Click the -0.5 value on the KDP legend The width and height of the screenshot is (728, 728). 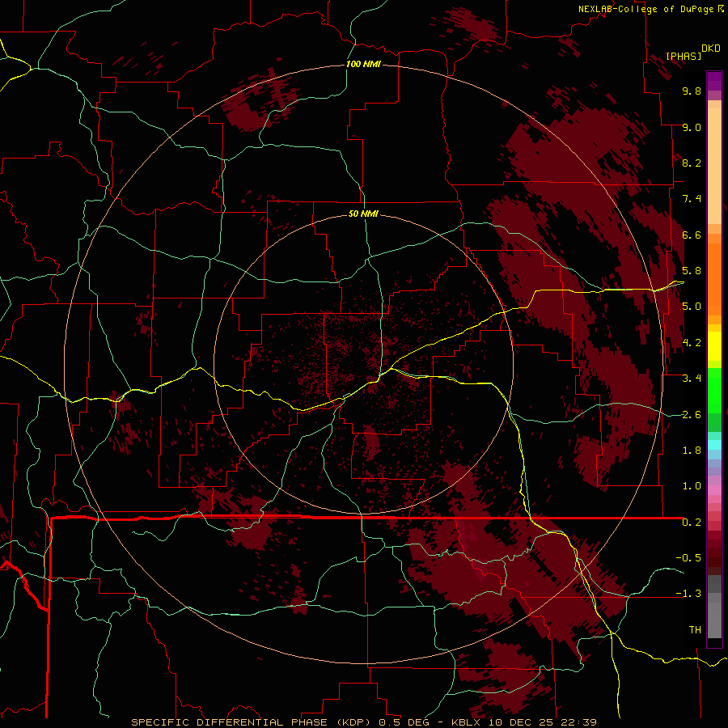click(688, 558)
